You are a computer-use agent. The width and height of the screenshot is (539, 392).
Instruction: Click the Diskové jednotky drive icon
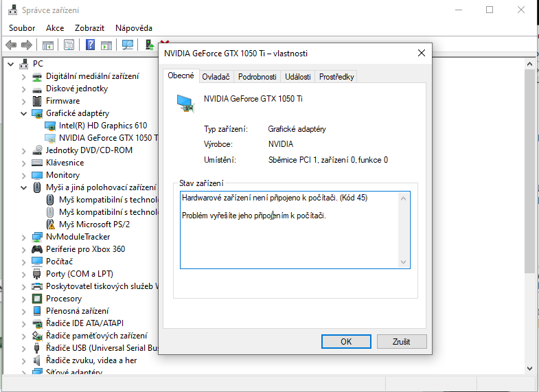coord(37,89)
